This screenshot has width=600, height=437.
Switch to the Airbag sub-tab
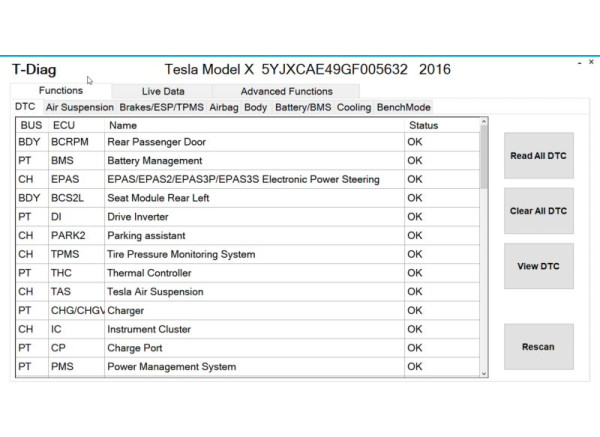224,107
